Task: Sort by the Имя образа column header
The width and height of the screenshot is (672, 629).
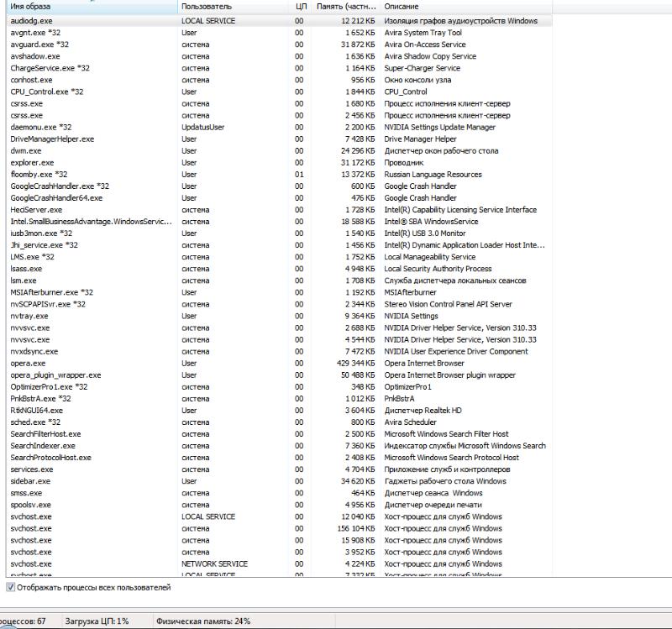Action: click(92, 7)
